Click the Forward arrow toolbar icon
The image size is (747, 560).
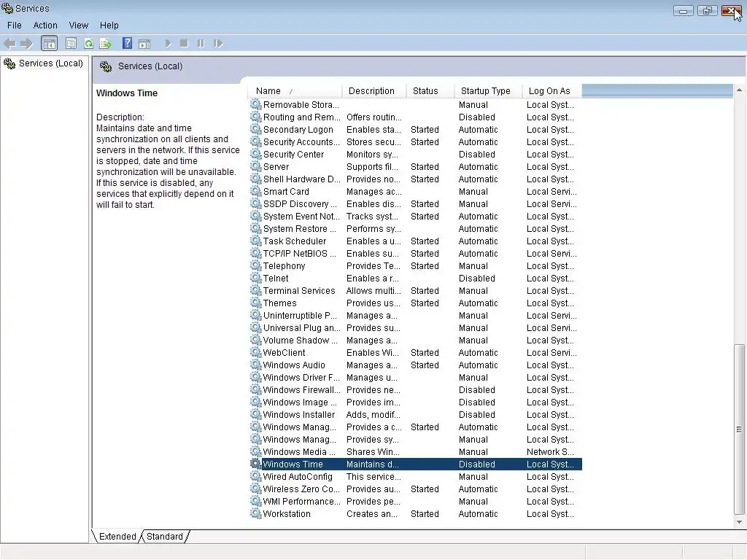[x=26, y=44]
